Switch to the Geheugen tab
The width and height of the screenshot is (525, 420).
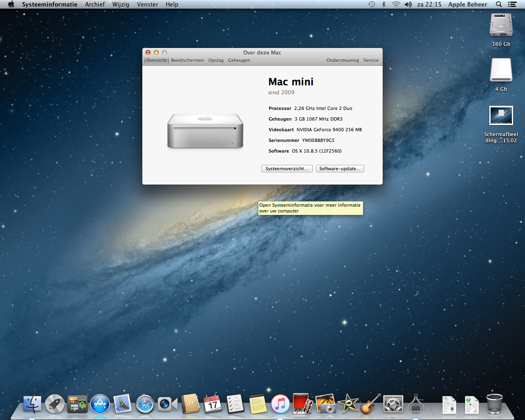pos(239,60)
